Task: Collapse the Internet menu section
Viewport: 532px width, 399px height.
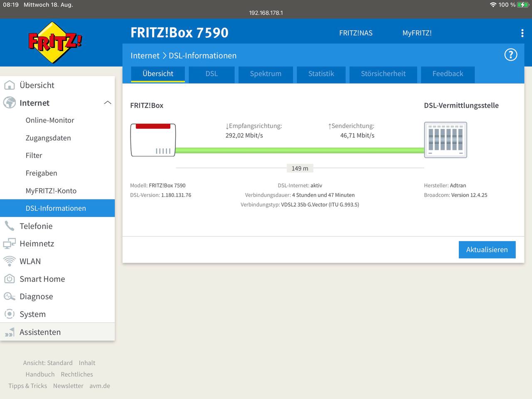Action: [108, 103]
